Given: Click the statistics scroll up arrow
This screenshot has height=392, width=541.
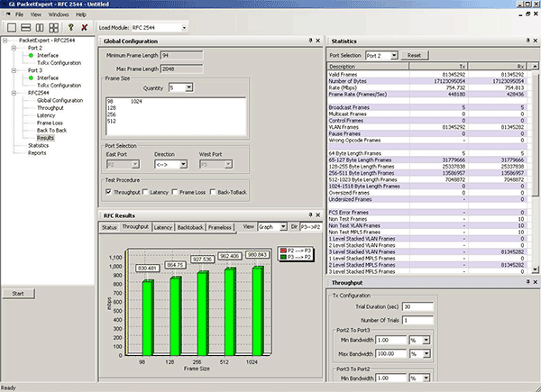Looking at the screenshot, I should [x=535, y=66].
